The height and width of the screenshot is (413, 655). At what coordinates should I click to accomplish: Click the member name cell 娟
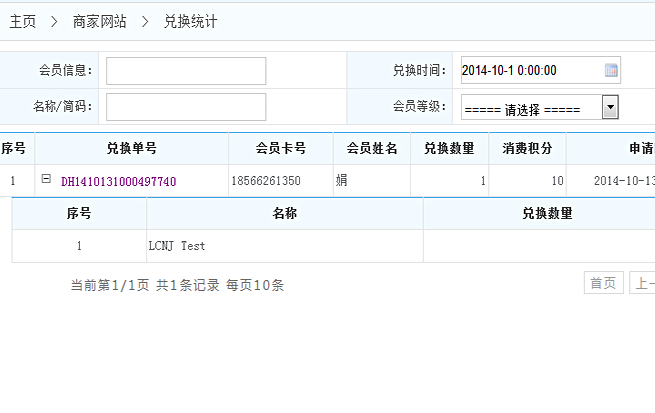[x=341, y=181]
